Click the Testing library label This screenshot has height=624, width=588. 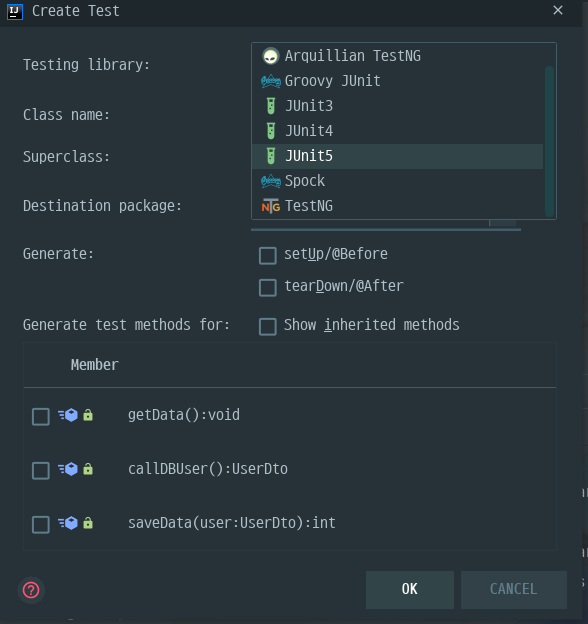point(86,65)
